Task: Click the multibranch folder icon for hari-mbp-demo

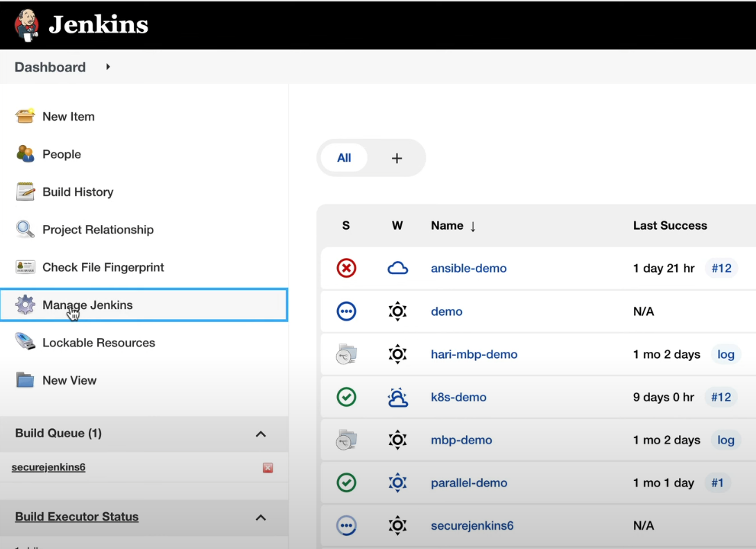Action: (x=346, y=354)
